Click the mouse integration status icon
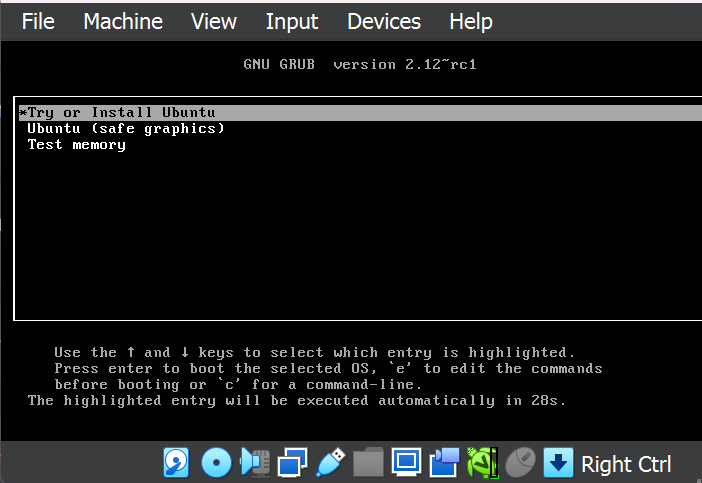The height and width of the screenshot is (483, 702). click(520, 462)
